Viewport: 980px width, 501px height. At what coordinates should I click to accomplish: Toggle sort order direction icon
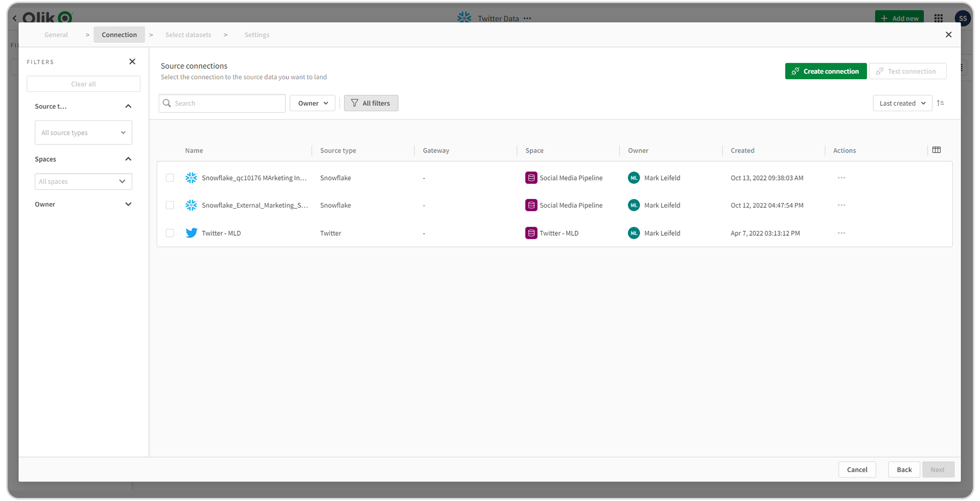click(x=941, y=103)
